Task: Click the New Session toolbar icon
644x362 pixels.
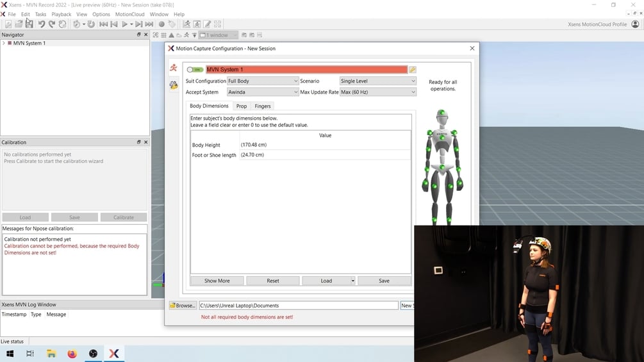Action: (8, 24)
